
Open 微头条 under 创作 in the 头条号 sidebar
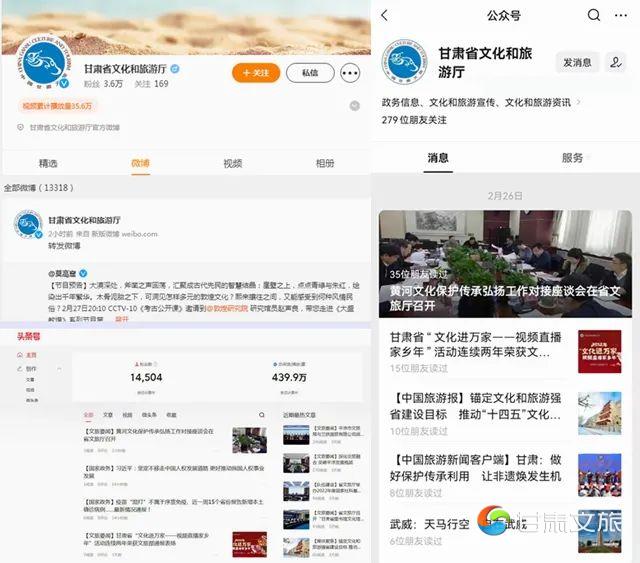point(32,401)
